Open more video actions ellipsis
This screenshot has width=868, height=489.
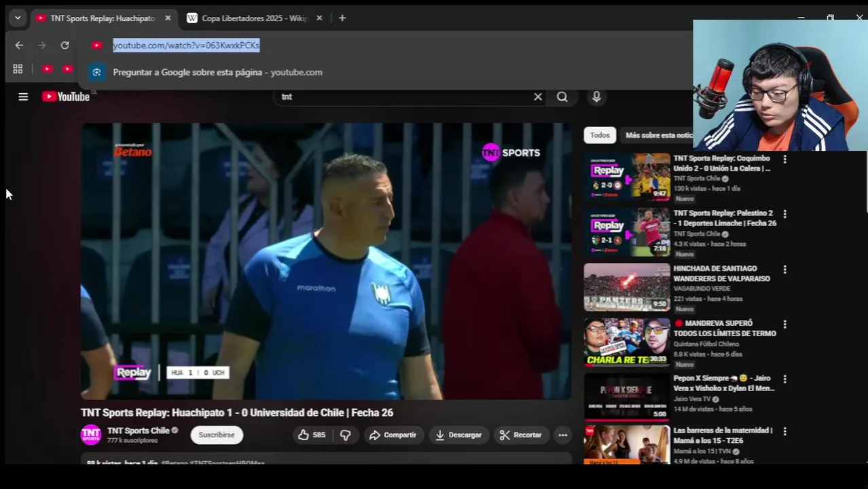562,435
